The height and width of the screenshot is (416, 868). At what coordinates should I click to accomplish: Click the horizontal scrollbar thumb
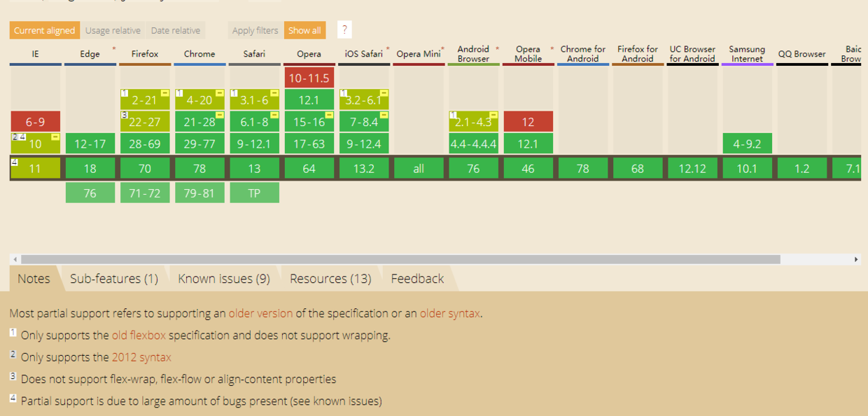400,259
